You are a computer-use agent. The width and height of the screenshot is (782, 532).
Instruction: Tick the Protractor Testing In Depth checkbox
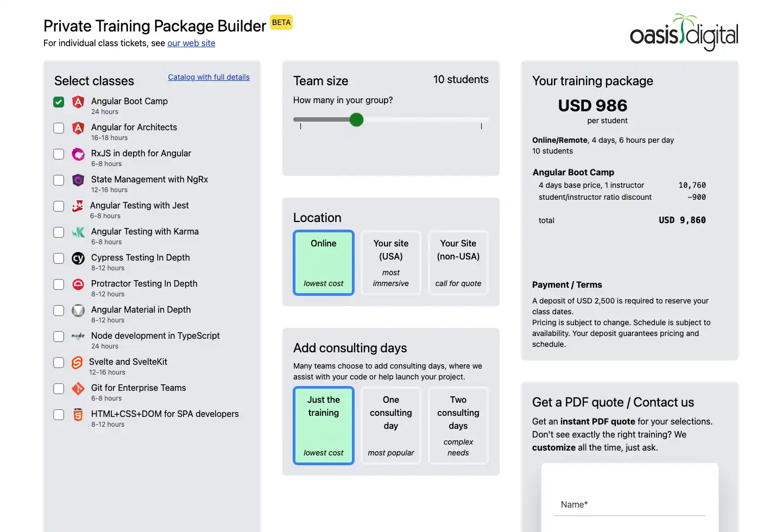pyautogui.click(x=59, y=284)
